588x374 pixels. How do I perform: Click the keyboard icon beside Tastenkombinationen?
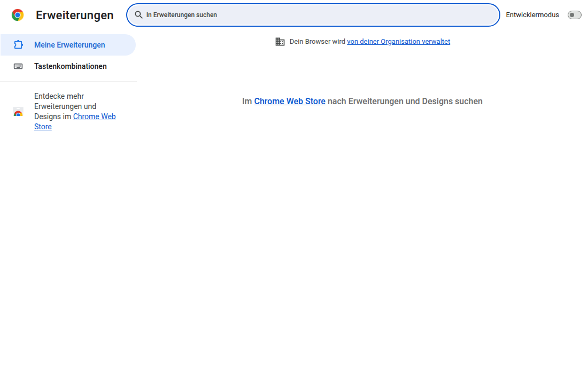pos(18,66)
